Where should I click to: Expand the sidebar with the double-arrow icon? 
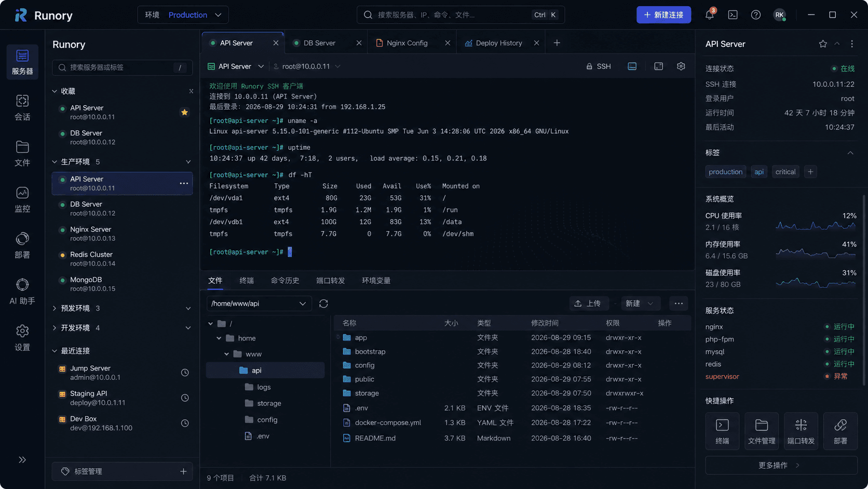click(22, 459)
